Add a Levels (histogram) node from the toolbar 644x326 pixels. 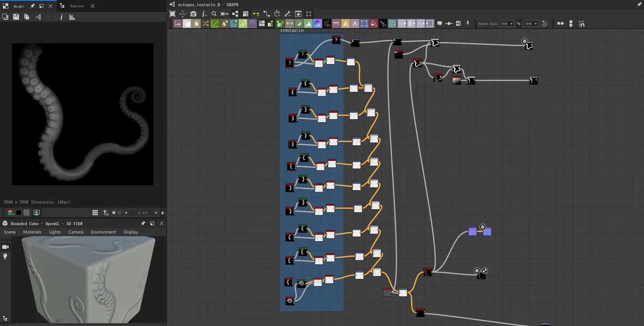308,24
